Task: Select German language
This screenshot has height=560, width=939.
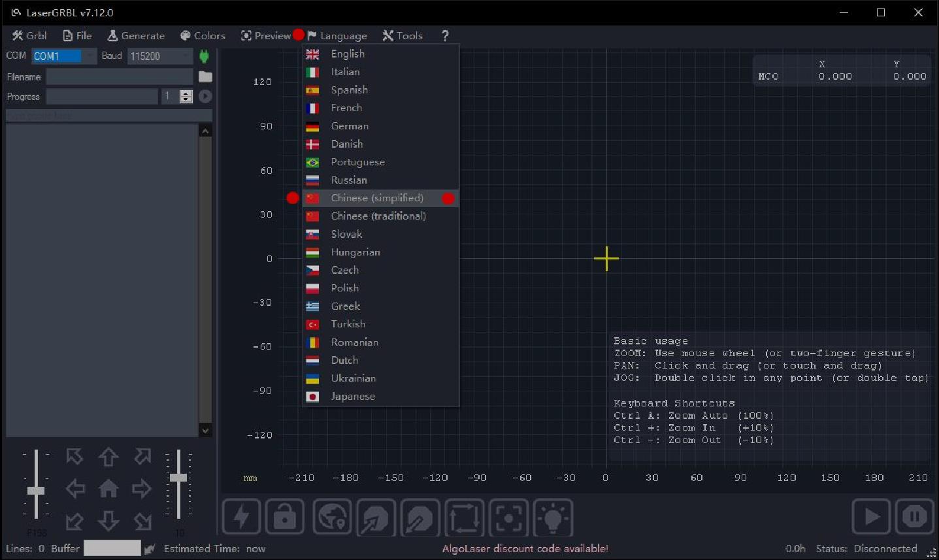Action: (380, 126)
